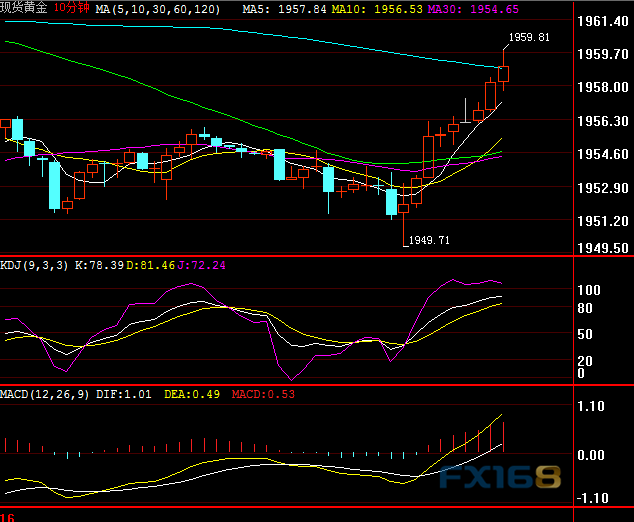Screen dimensions: 634x522
Task: Click the 现货黄金 instrument title
Action: tap(24, 8)
